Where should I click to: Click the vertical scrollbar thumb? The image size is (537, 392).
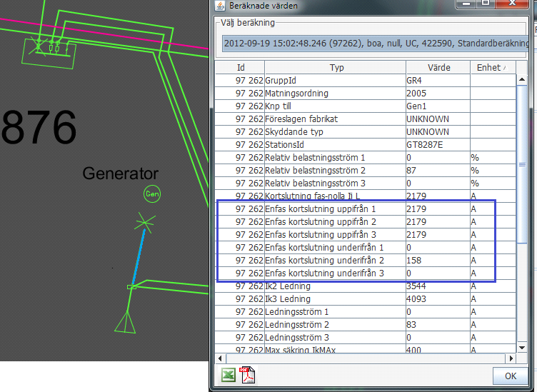pos(522,164)
